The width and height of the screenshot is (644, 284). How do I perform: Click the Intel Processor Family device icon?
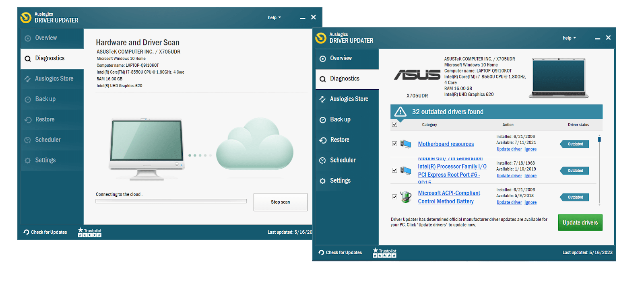pyautogui.click(x=406, y=171)
